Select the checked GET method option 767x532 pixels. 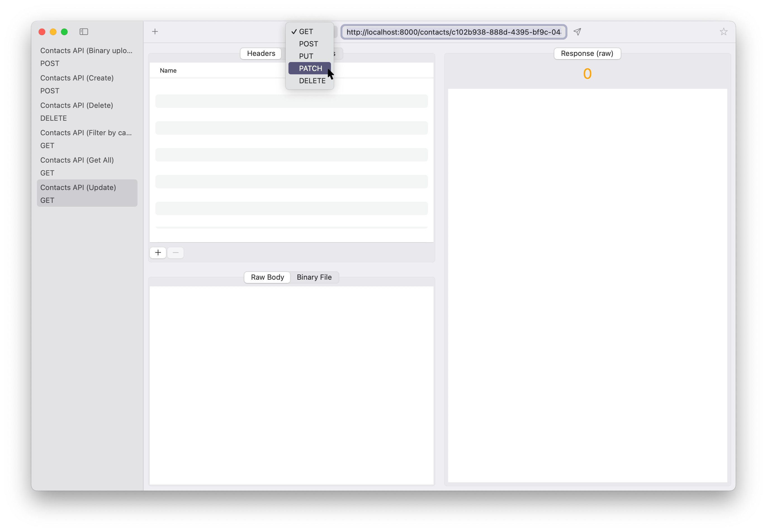click(306, 32)
